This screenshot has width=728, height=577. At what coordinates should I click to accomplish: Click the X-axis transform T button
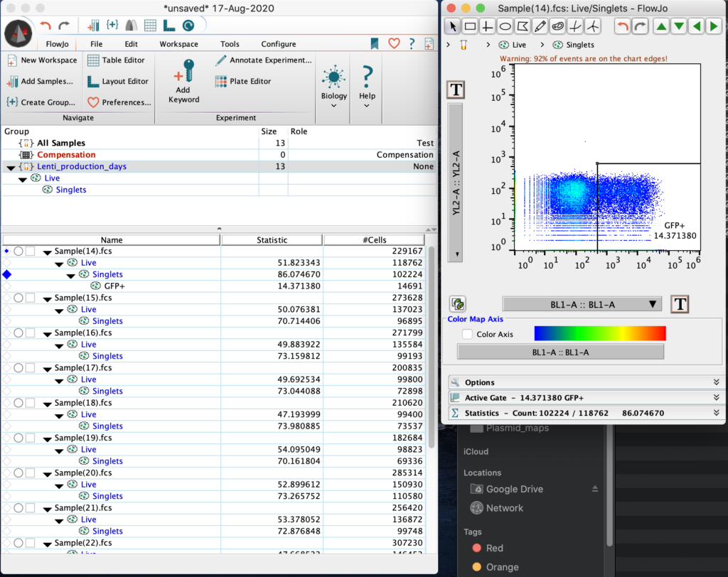click(680, 305)
